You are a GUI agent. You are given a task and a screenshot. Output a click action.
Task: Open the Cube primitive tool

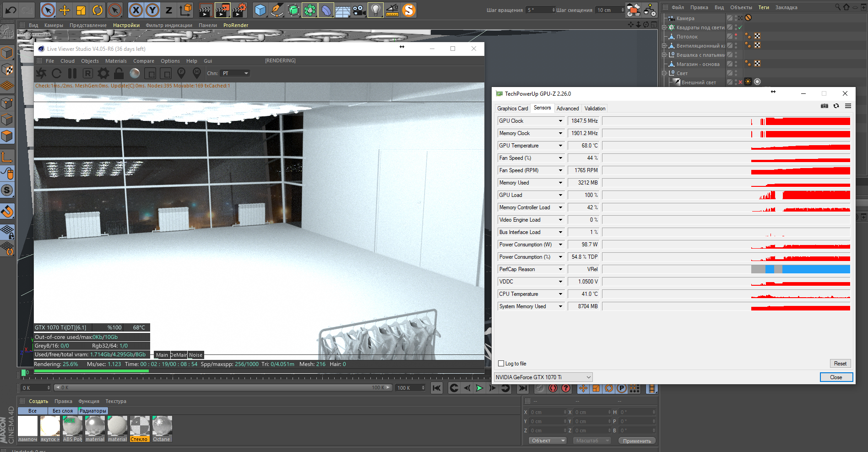point(260,10)
